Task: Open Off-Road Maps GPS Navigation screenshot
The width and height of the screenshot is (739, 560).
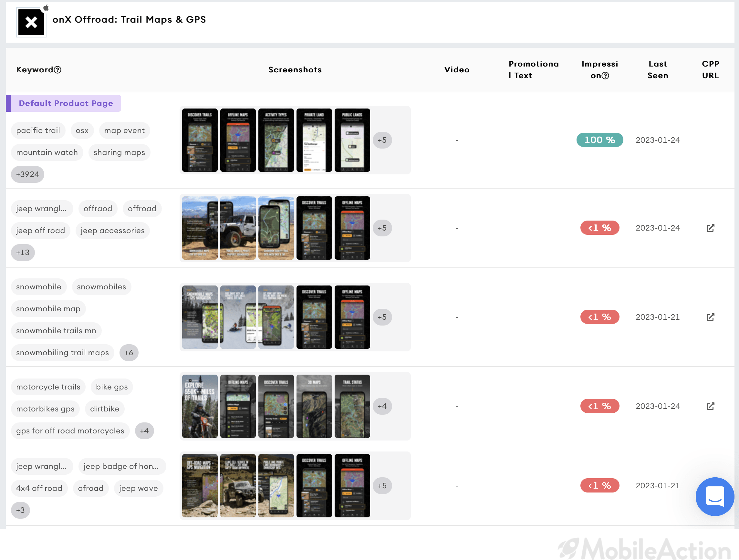Action: coord(200,485)
